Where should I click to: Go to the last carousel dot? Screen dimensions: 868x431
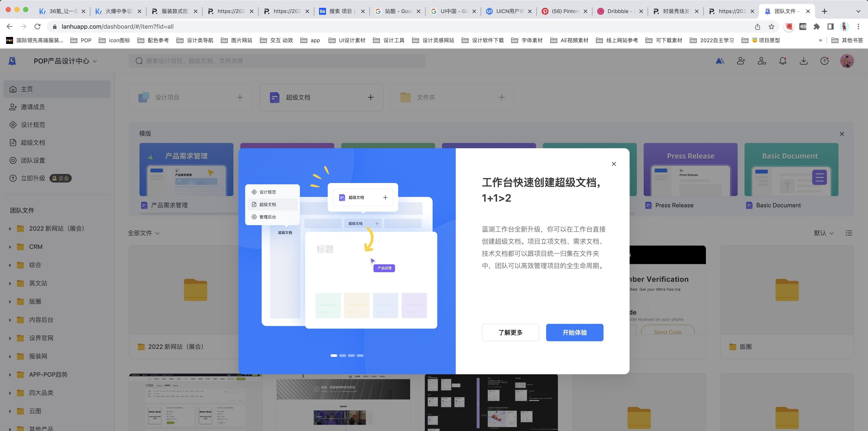pos(360,356)
